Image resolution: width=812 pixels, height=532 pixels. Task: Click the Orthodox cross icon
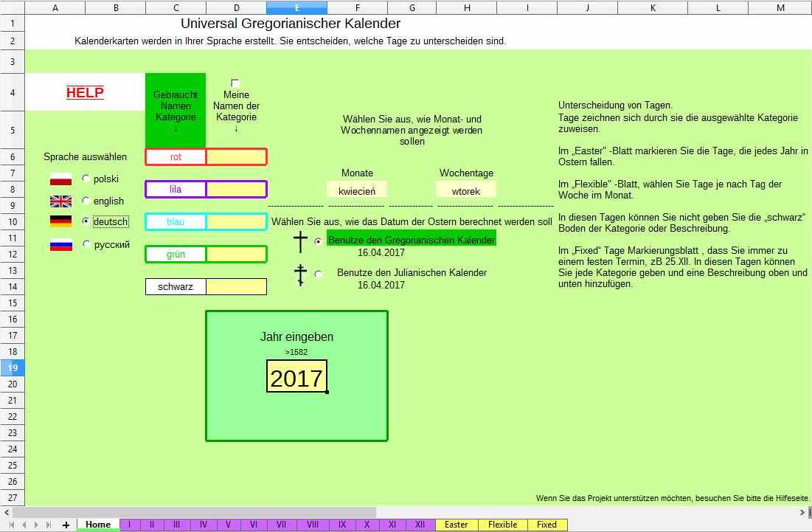pyautogui.click(x=300, y=274)
